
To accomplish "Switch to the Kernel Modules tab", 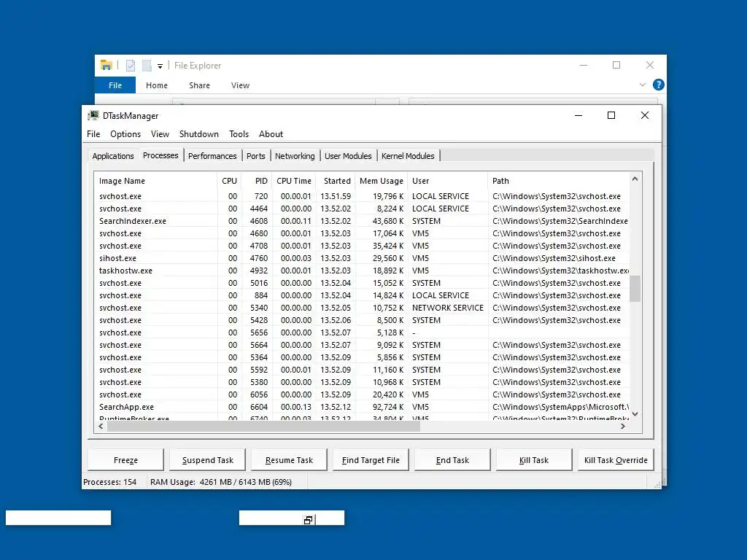I will point(408,156).
